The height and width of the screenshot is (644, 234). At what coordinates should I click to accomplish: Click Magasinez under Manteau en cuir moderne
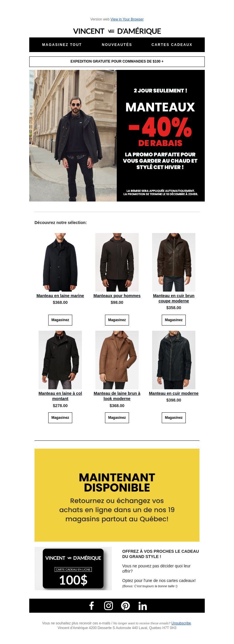click(174, 418)
